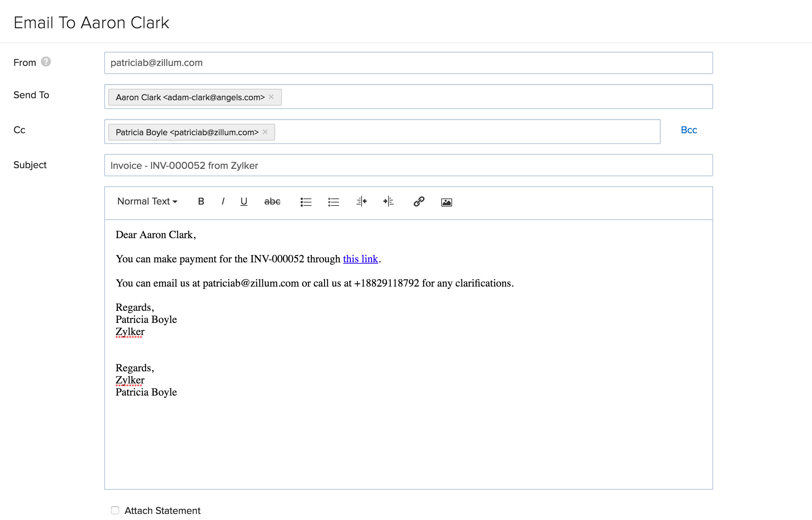Click the Increase indent icon
The height and width of the screenshot is (520, 812).
(x=389, y=202)
